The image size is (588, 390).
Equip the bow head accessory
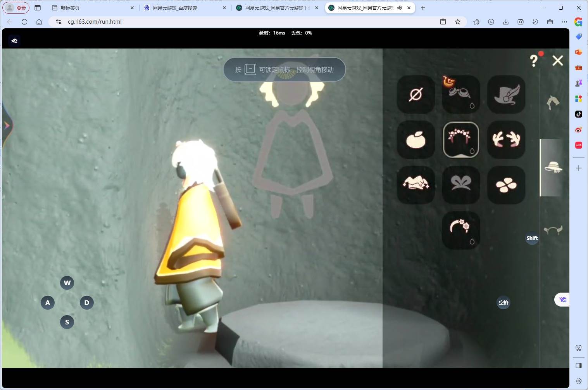[x=461, y=185]
